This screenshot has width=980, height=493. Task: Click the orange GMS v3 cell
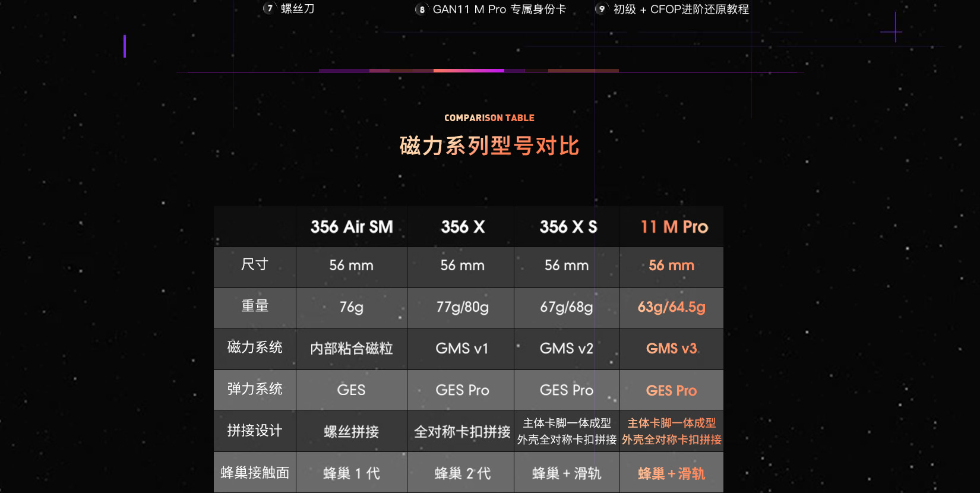pyautogui.click(x=672, y=349)
